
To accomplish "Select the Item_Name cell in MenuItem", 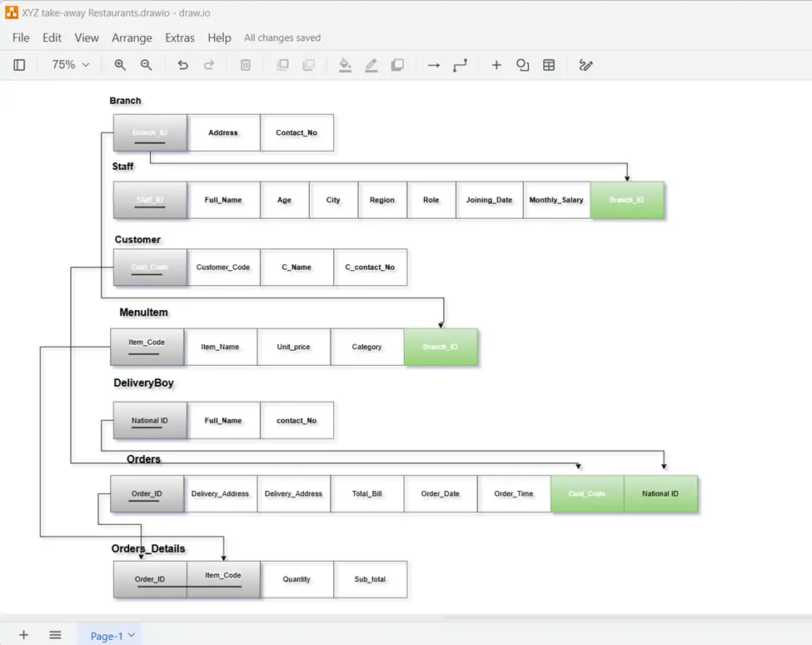I will click(220, 347).
